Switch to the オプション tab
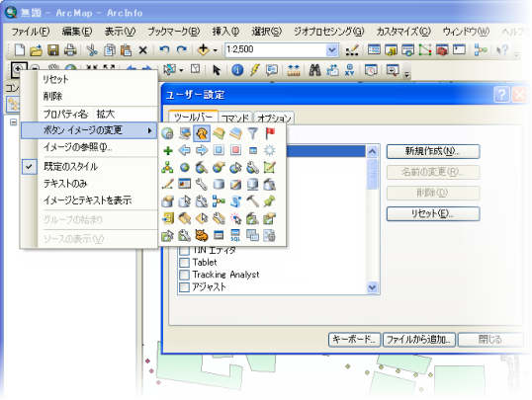 tap(274, 118)
